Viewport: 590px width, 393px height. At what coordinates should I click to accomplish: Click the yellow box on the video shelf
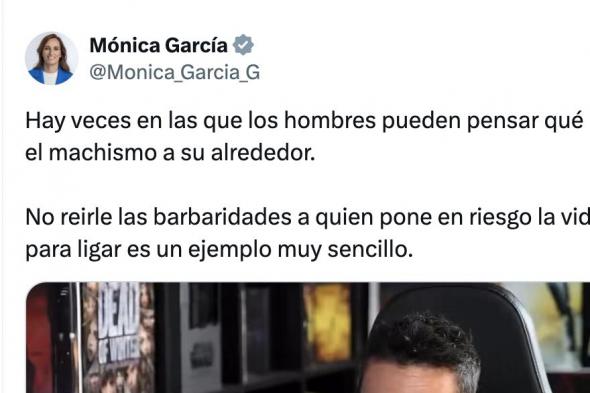[327, 322]
